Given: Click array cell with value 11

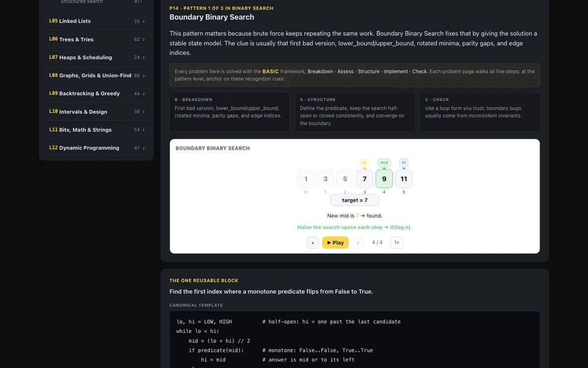Looking at the screenshot, I should coord(404,179).
